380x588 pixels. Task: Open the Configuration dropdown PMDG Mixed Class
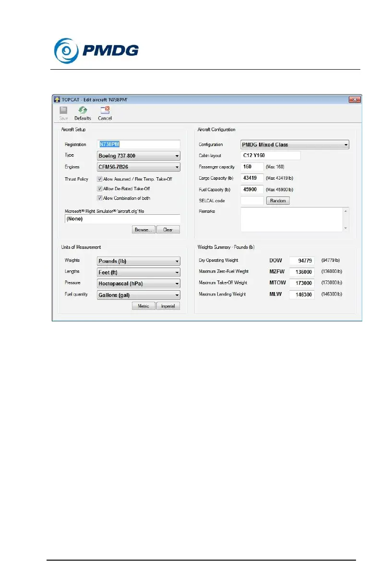click(x=295, y=145)
